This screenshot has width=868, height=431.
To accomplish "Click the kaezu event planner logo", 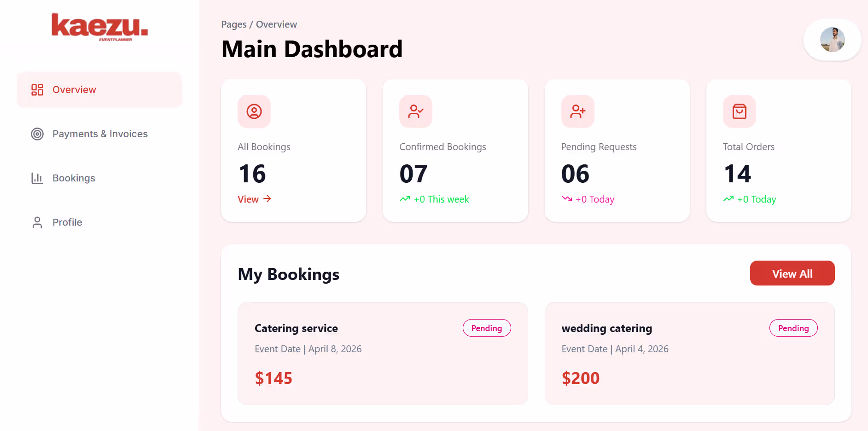I will pyautogui.click(x=99, y=27).
